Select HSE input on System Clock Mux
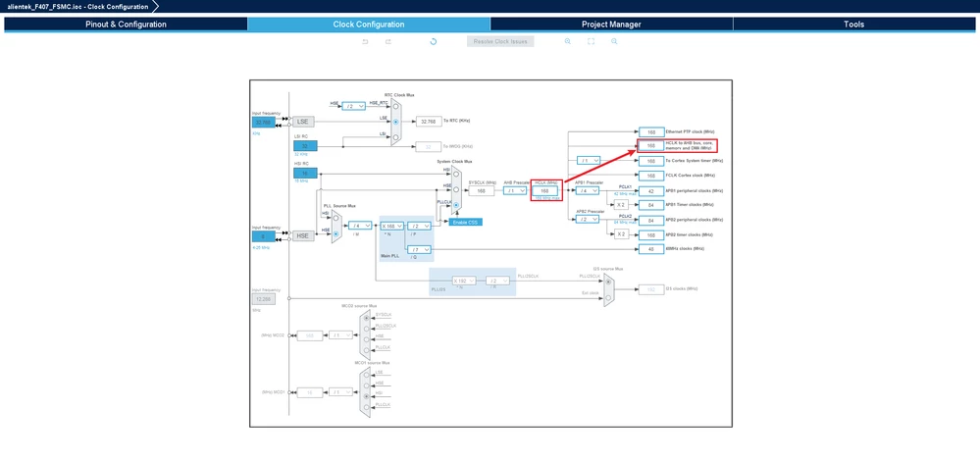The width and height of the screenshot is (980, 462). [x=456, y=188]
